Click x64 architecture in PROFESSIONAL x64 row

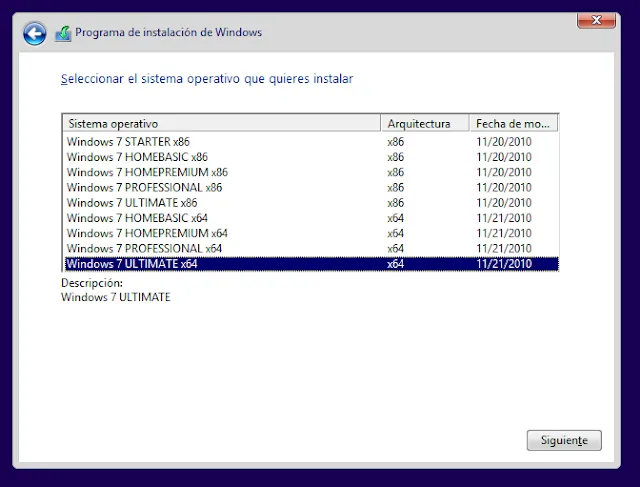point(396,248)
